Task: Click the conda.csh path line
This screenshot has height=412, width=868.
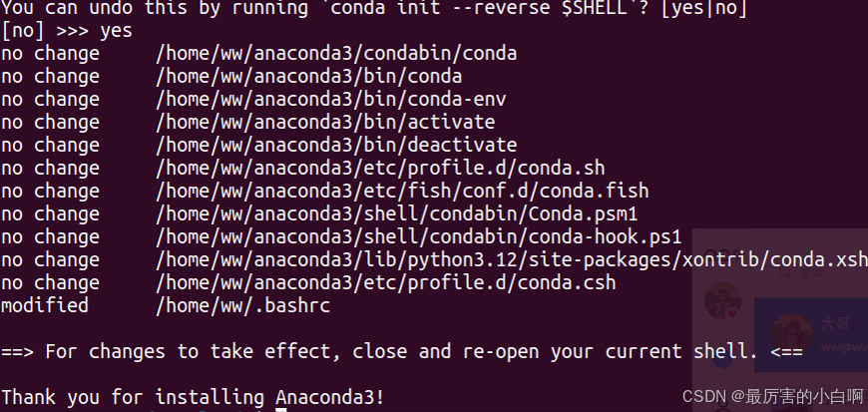Action: 385,283
